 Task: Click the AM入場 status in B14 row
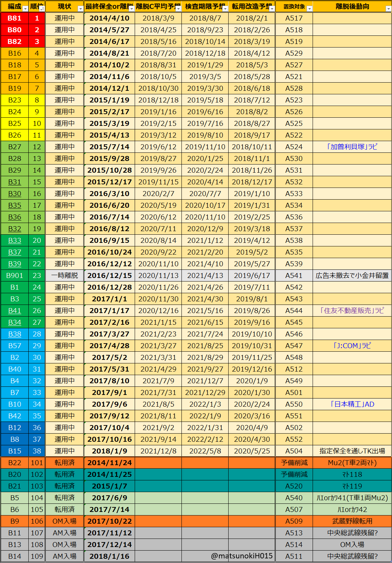pos(65,556)
